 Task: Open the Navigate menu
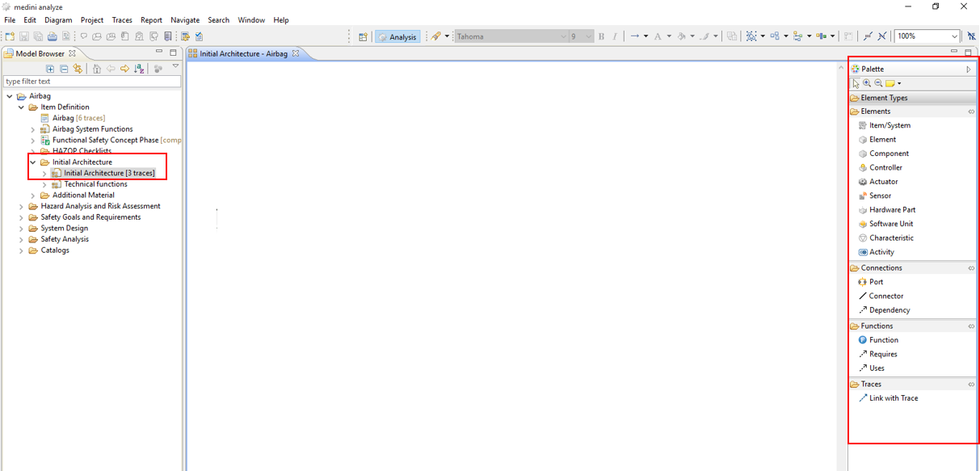pos(185,20)
